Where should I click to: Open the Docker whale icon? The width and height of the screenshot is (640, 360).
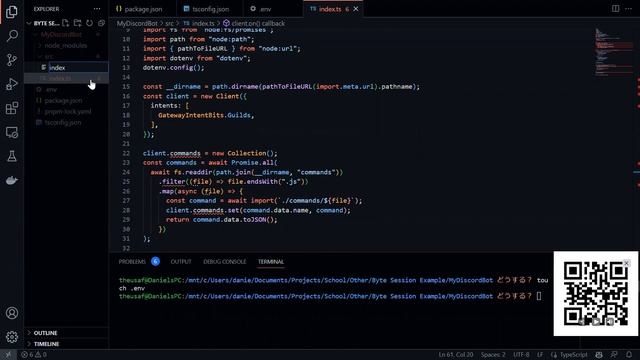coord(11,180)
